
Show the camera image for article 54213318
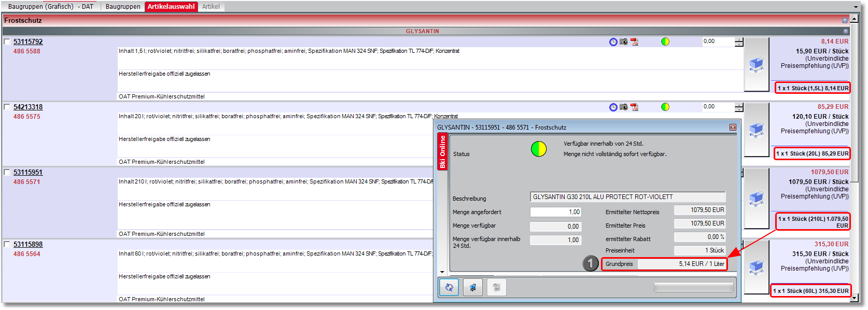pos(624,107)
